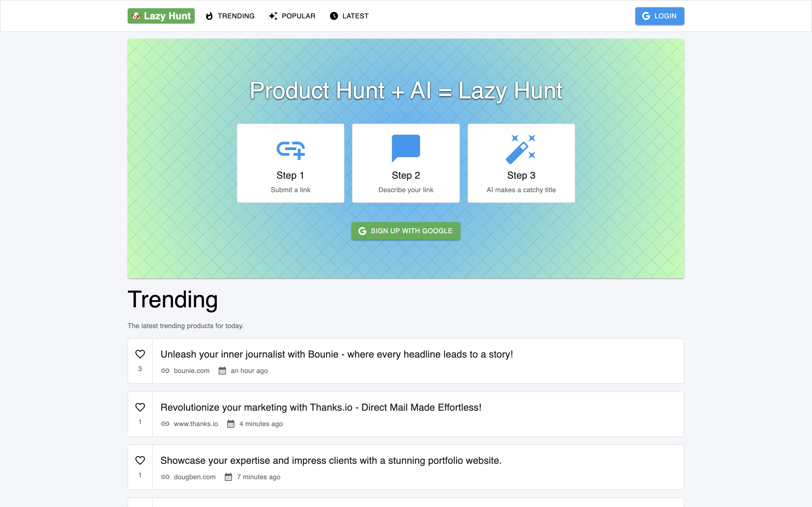Click the Google G icon in the LOGIN button
Image resolution: width=812 pixels, height=507 pixels.
coord(645,16)
